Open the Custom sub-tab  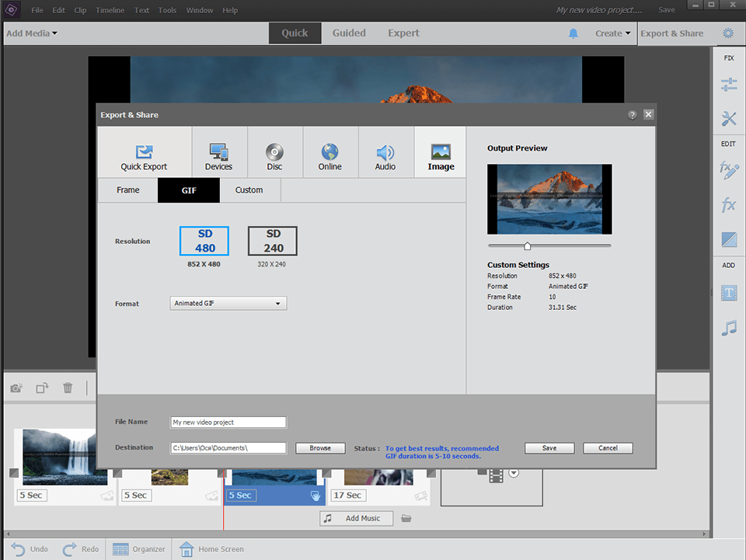(x=249, y=190)
